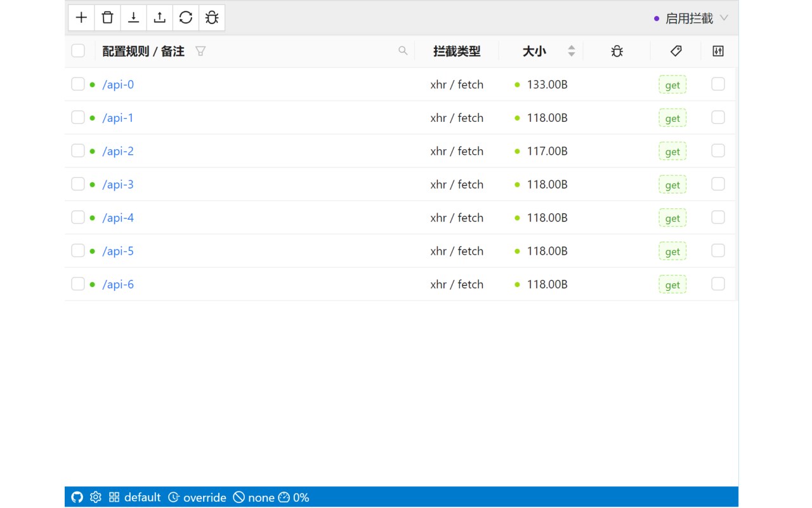Viewport: 812px width, 508px height.
Task: Check the row checkbox for /api-1
Action: (78, 117)
